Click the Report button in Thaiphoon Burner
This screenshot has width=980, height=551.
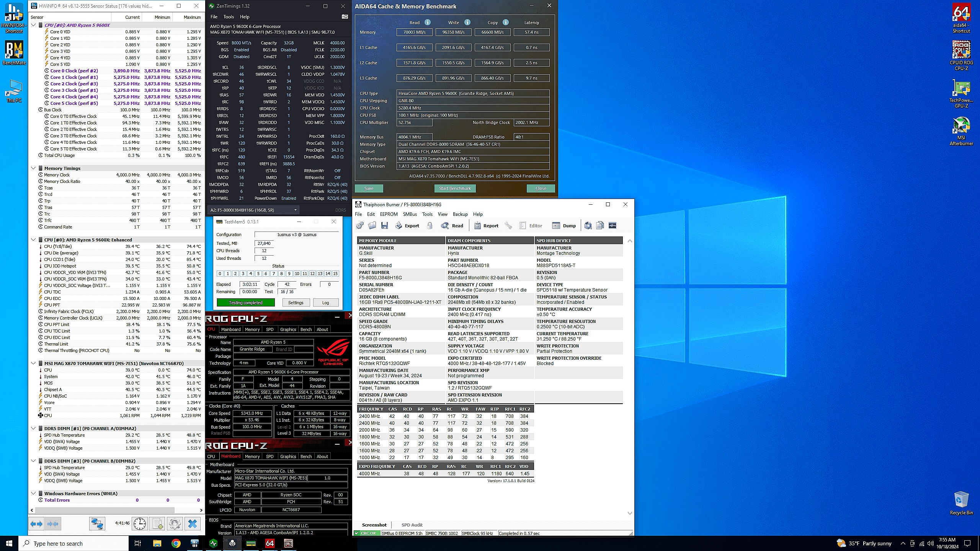[x=486, y=226]
